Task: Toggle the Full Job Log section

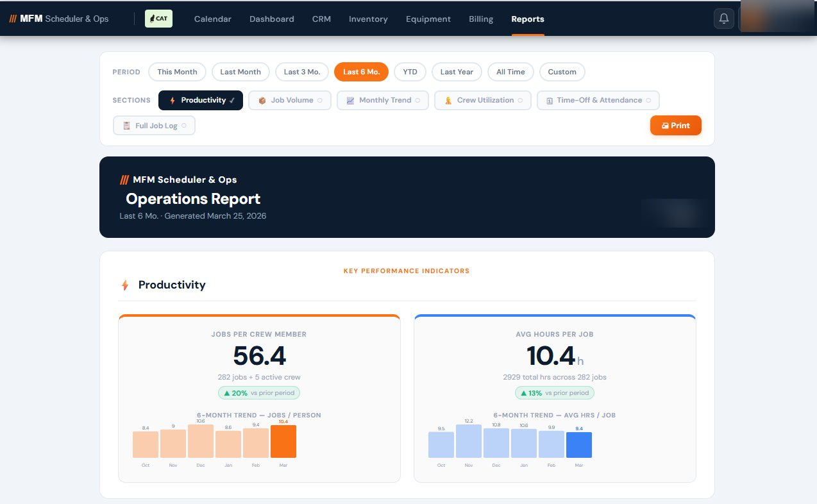Action: [154, 125]
